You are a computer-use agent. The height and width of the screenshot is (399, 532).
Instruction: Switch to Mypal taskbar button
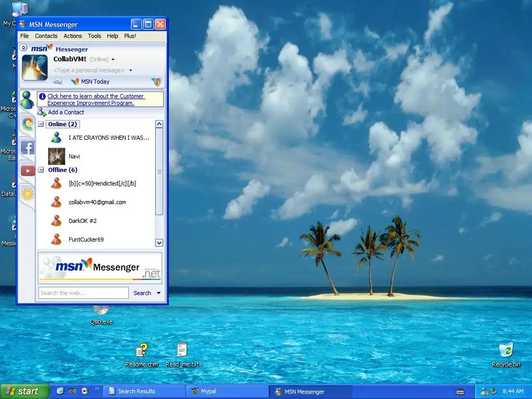(228, 392)
